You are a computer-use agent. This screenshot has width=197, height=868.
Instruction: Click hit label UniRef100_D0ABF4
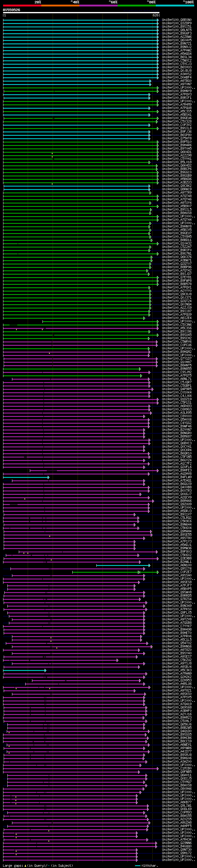point(177,77)
